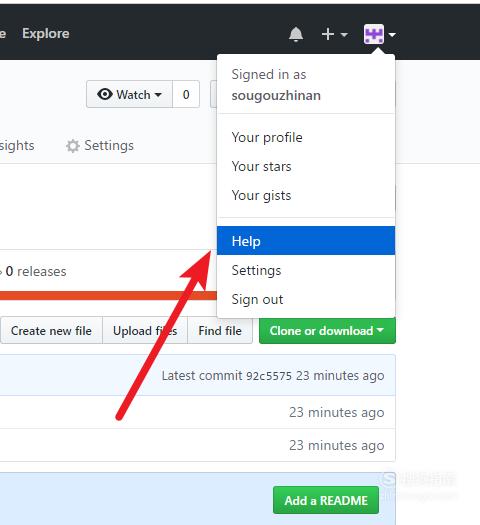Click the caret beside the avatar

392,34
